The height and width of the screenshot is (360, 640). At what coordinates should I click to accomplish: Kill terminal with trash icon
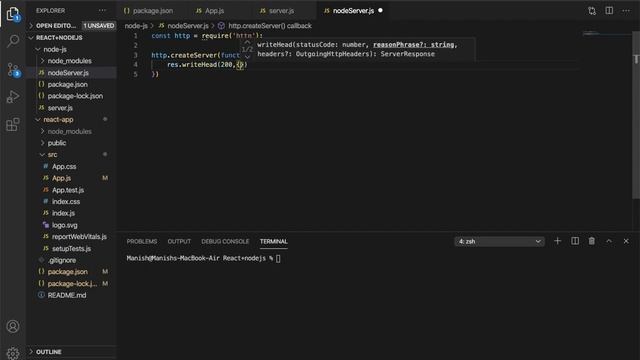click(591, 241)
